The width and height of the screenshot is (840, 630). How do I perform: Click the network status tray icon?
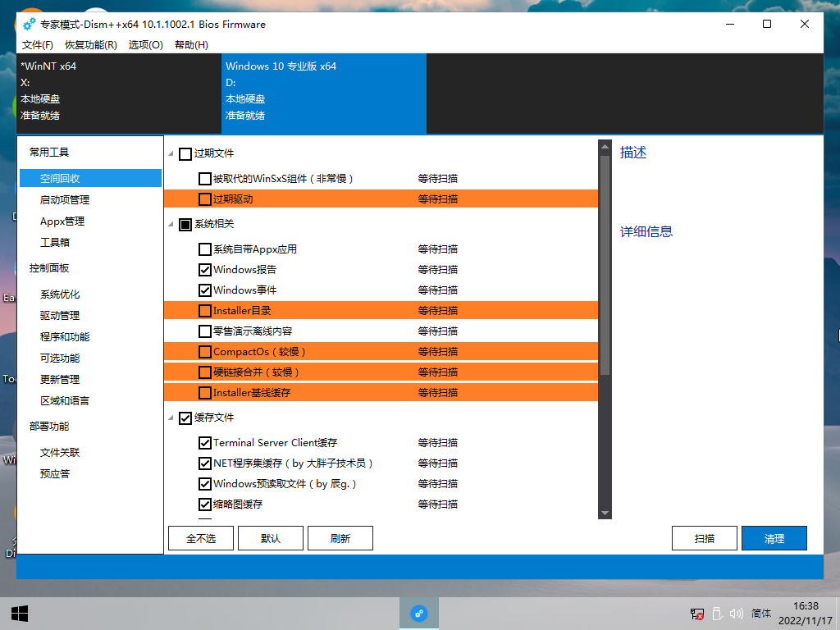click(697, 614)
